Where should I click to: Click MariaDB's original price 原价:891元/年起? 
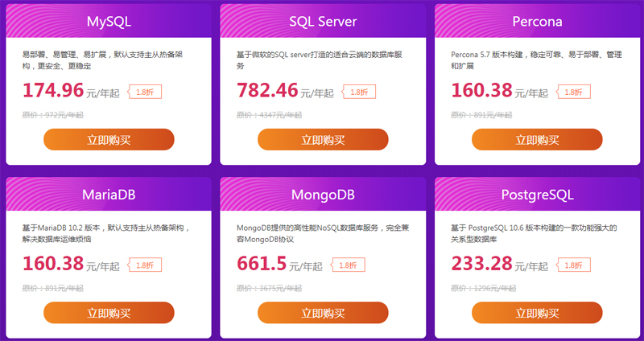(x=53, y=289)
